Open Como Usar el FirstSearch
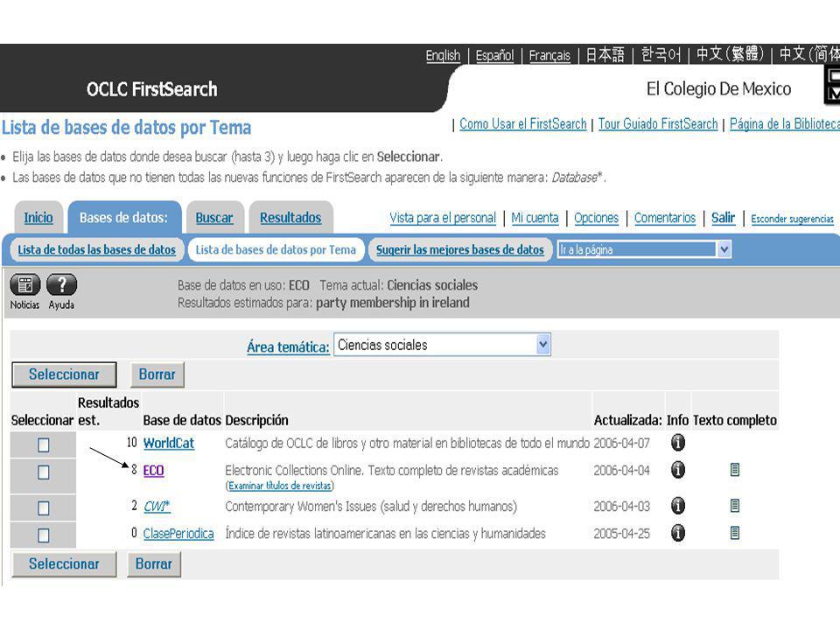Screen dimensions: 840x630 point(523,123)
